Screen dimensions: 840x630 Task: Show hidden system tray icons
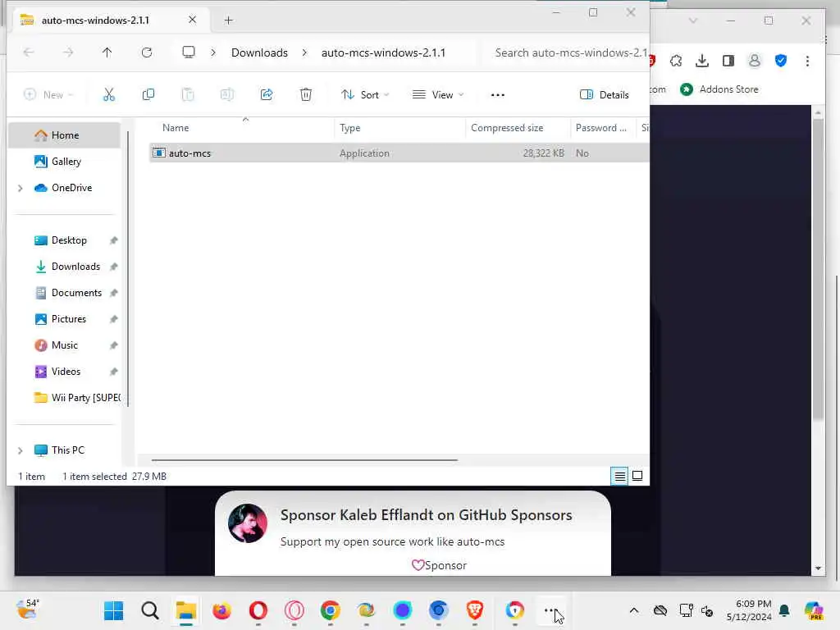[x=634, y=610]
